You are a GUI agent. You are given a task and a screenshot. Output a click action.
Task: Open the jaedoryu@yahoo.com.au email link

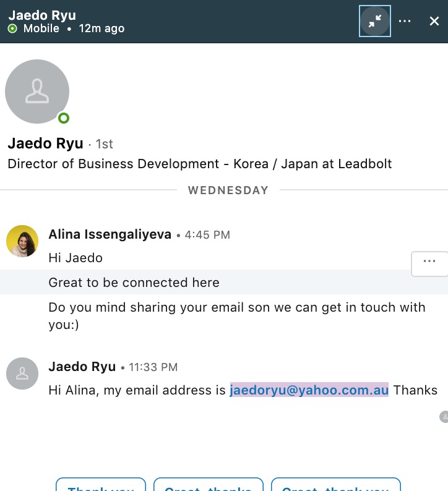tap(309, 390)
